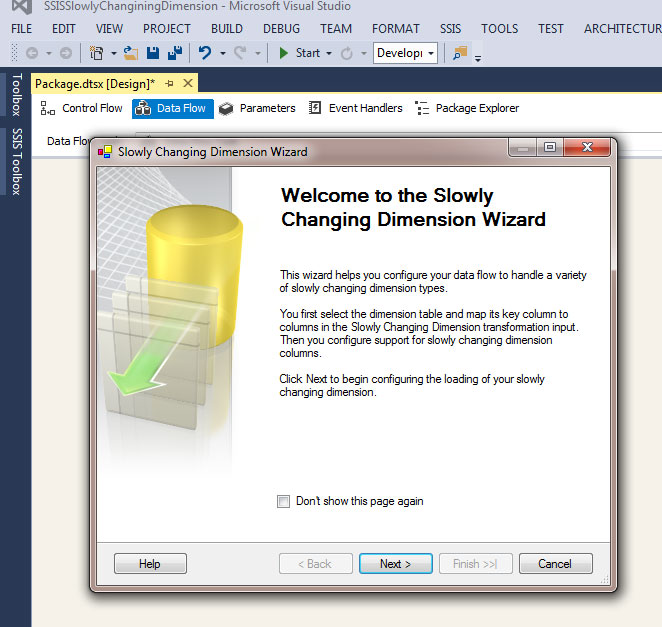662x627 pixels.
Task: Open the Undo history dropdown arrow
Action: [223, 54]
